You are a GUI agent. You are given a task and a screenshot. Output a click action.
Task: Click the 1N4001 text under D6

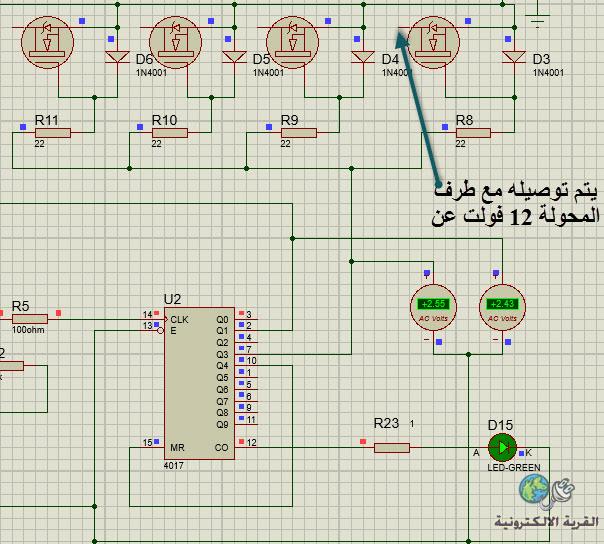click(151, 72)
